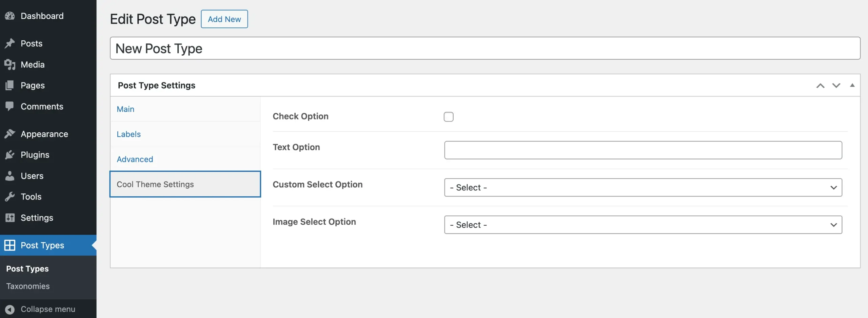Click the Plugins plug icon
This screenshot has width=868, height=318.
[10, 155]
